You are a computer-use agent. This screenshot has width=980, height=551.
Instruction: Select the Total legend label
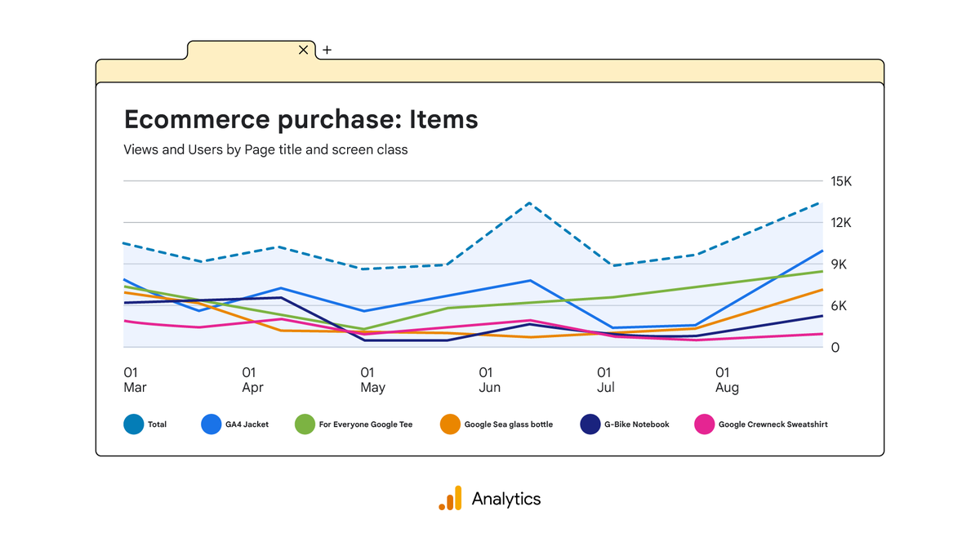[157, 424]
